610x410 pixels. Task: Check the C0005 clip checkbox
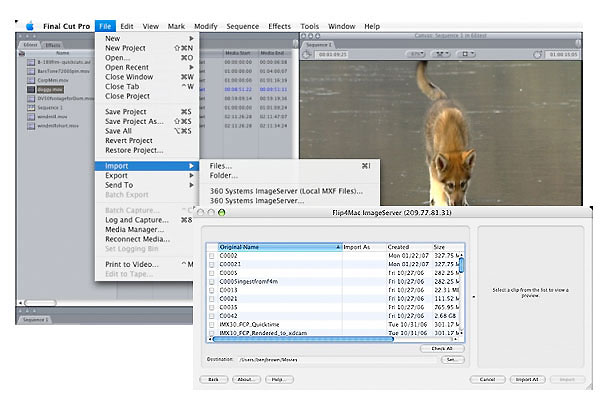tap(212, 273)
